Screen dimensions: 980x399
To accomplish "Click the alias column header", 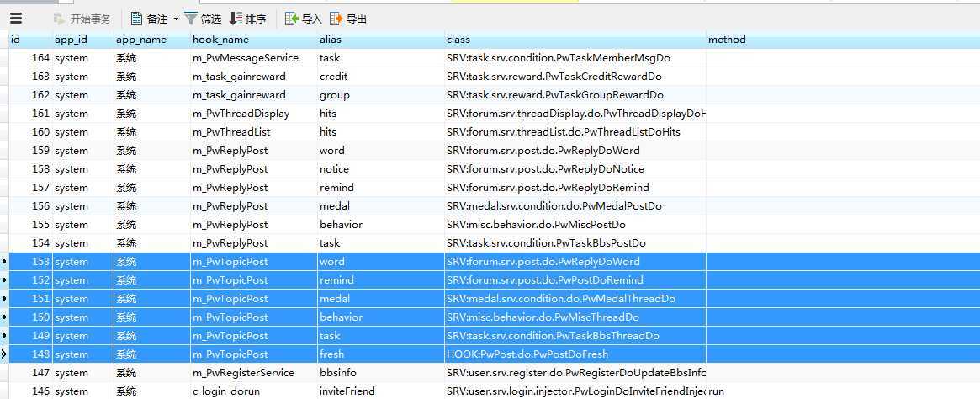I will 380,40.
